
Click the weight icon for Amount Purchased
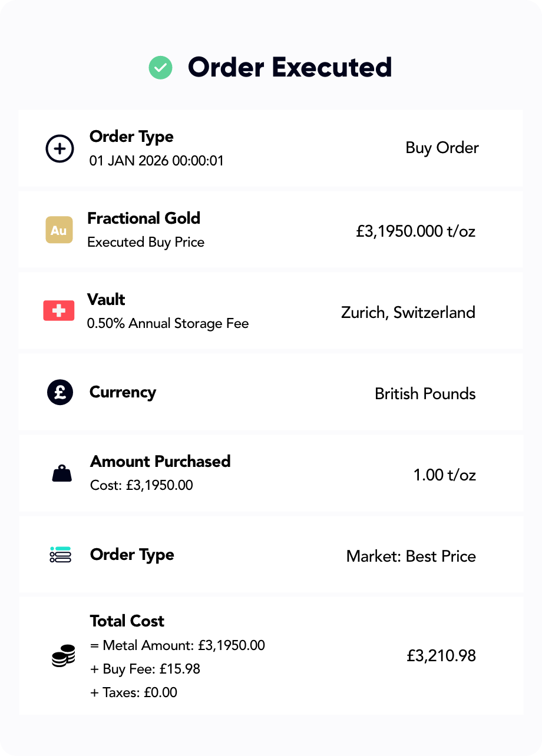pyautogui.click(x=61, y=473)
